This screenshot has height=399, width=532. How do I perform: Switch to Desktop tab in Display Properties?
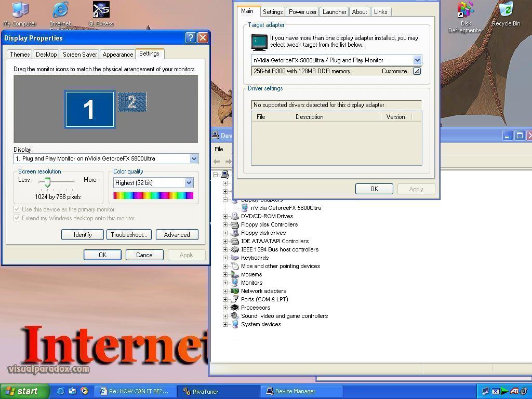[46, 54]
